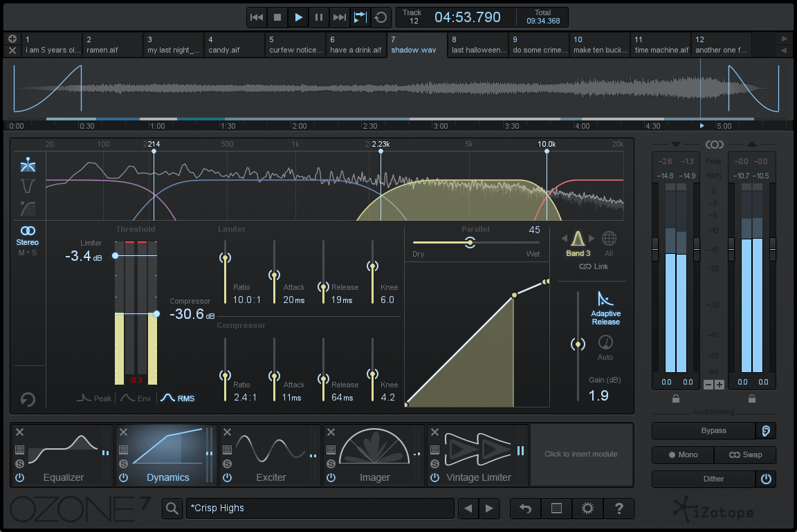Power off the Dynamics module

coord(122,477)
